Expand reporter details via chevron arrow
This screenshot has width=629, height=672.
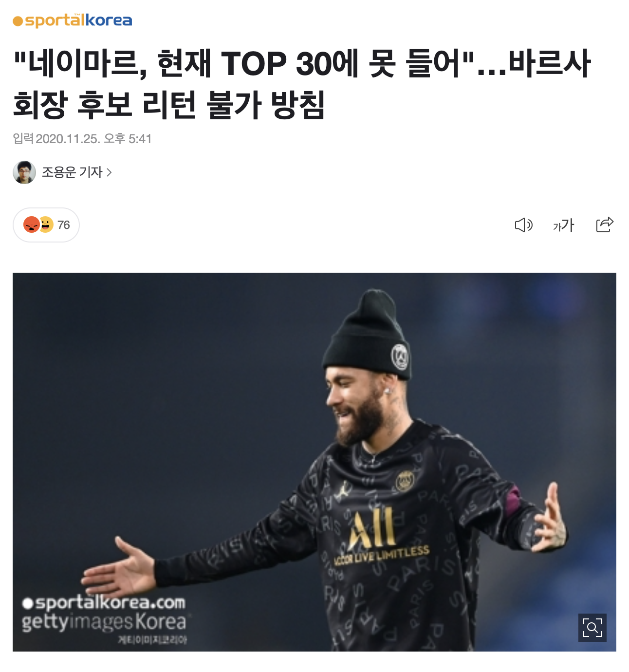(109, 172)
